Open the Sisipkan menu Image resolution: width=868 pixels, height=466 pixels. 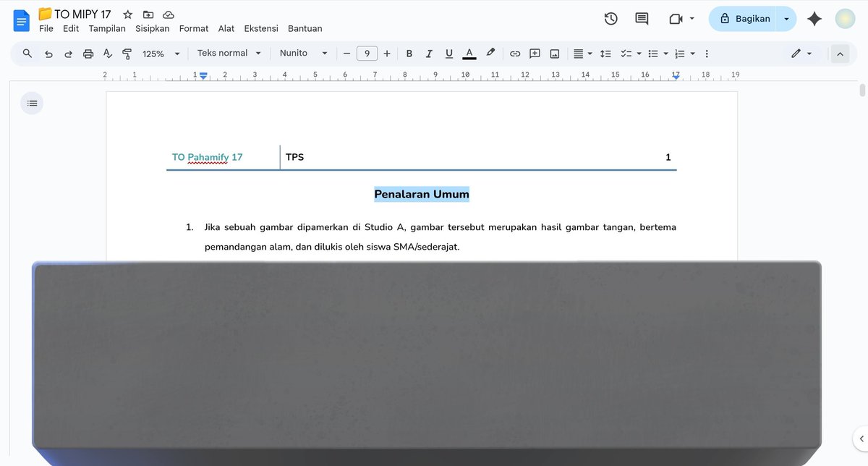pyautogui.click(x=153, y=29)
